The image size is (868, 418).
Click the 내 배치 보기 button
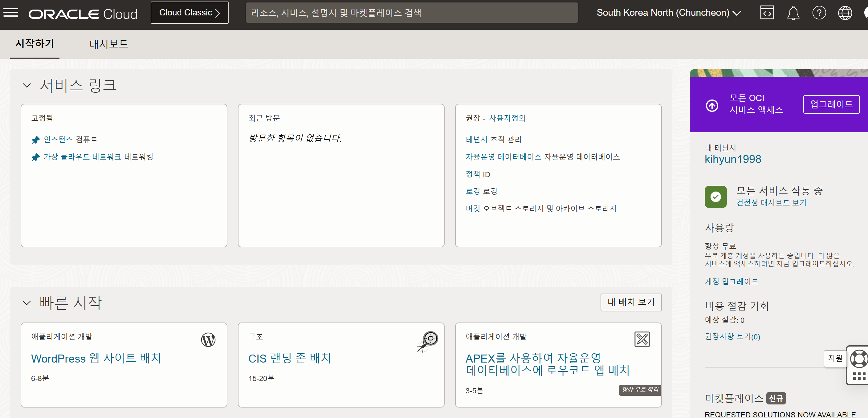[x=631, y=302]
